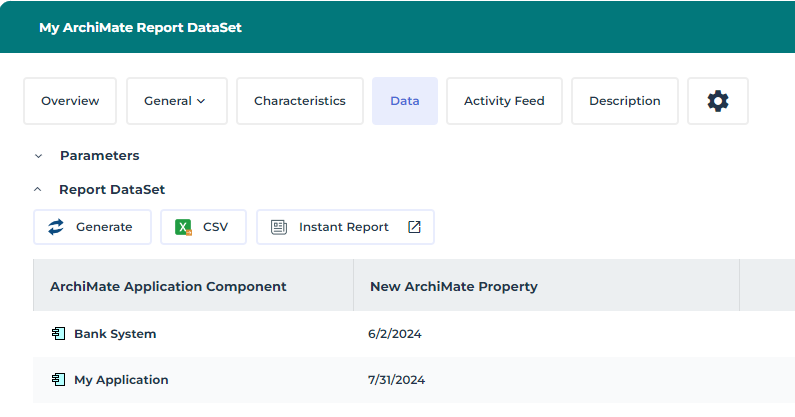Click the external link icon on Instant Report

[x=414, y=227]
